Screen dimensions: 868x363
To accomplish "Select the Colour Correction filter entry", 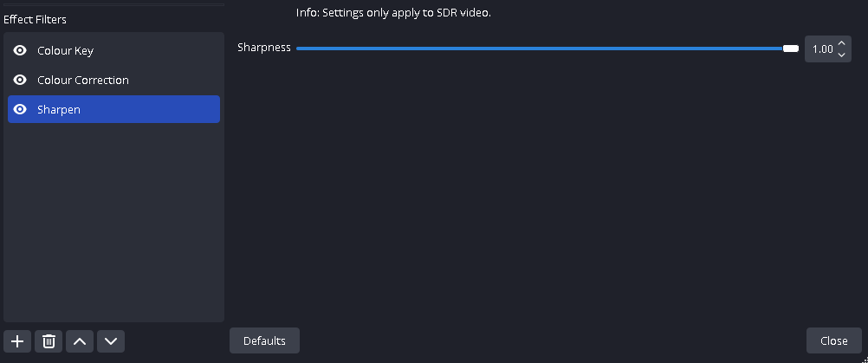I will point(113,80).
